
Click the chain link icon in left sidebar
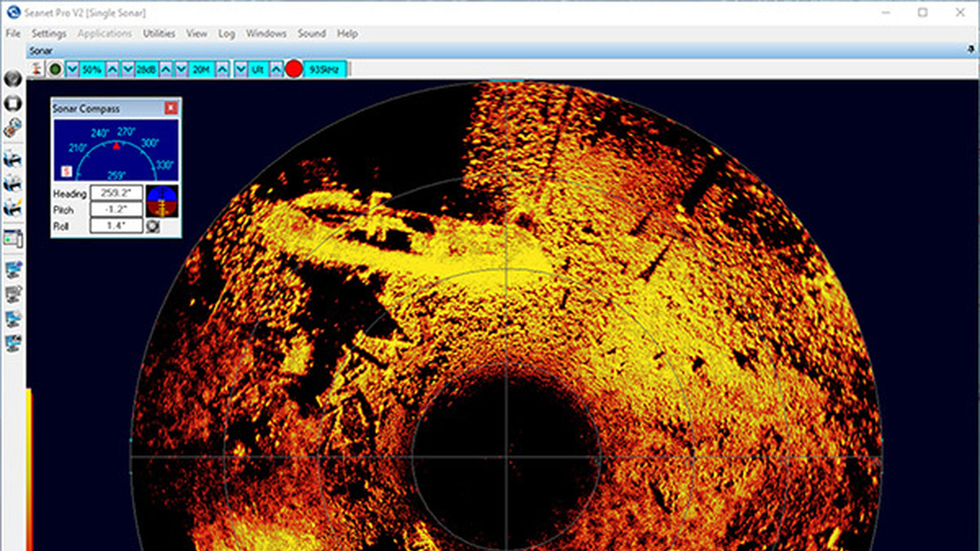pos(13,128)
